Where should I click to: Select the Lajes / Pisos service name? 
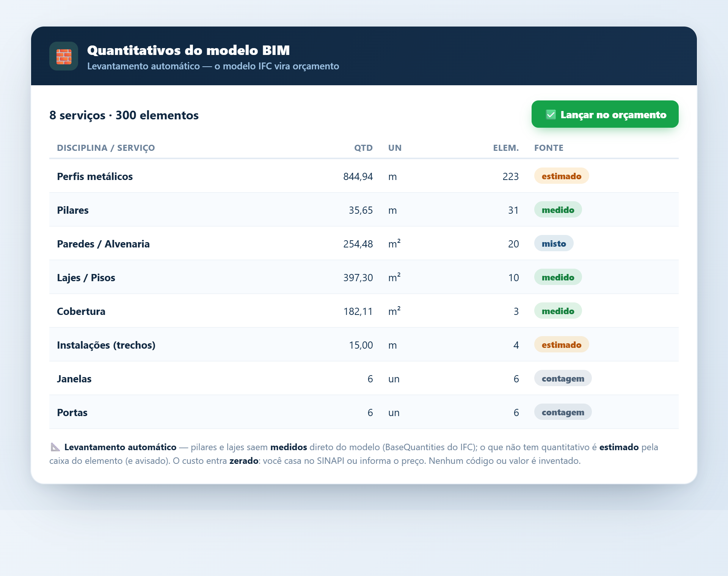86,277
